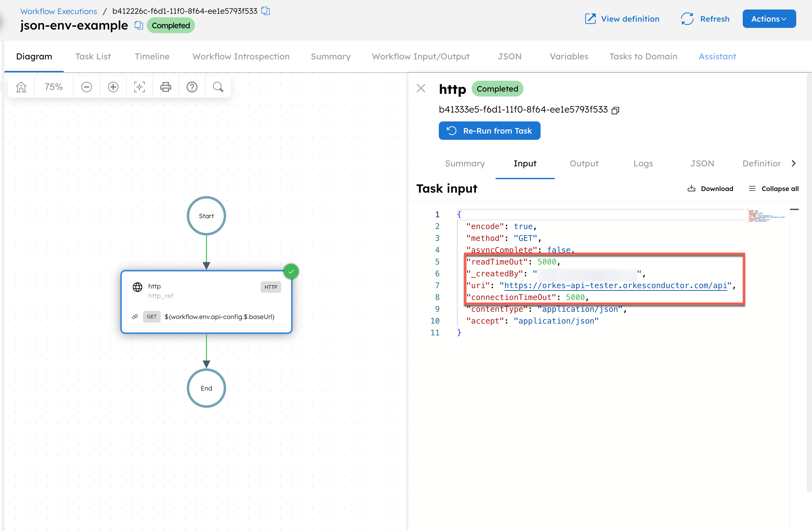Zoom in on the workflow diagram
Screen dimensions: 812x531
click(x=113, y=87)
